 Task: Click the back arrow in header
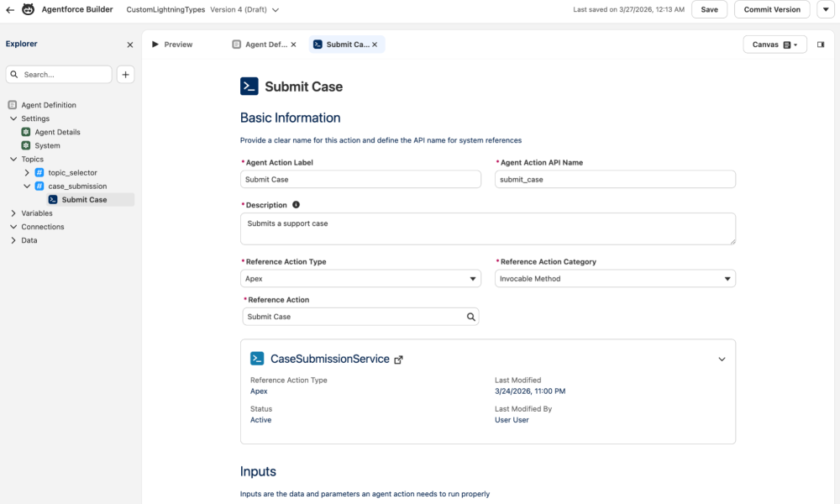(9, 9)
